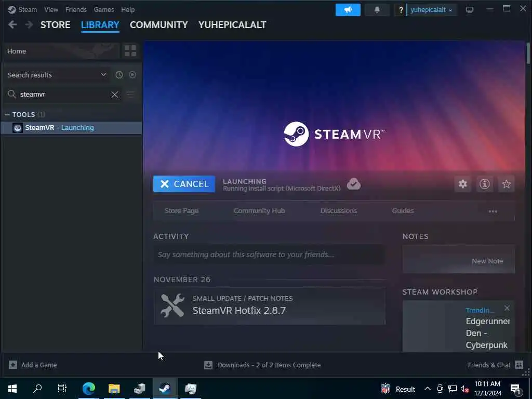Screen dimensions: 532x399
Task: Open Windows taskbar search
Action: coord(37,389)
